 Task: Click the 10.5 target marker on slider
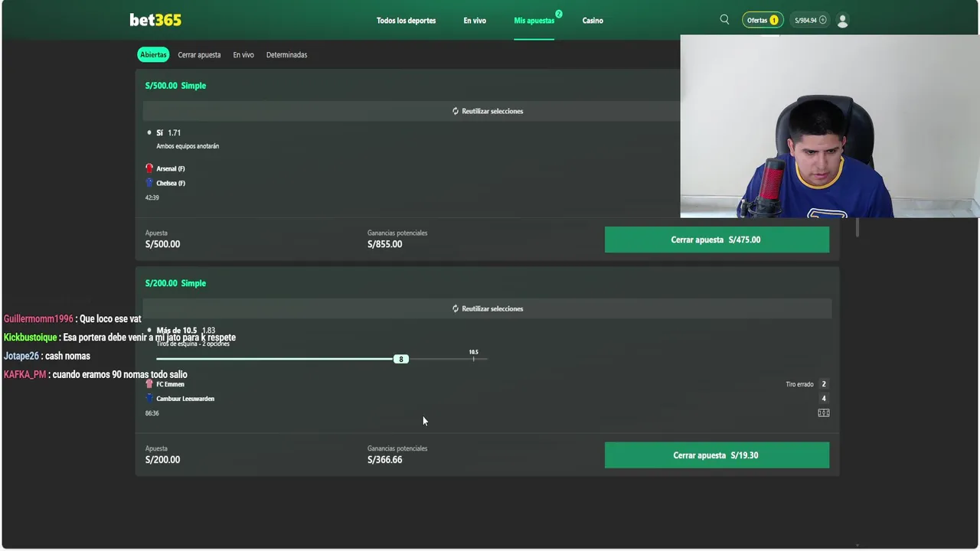pos(473,354)
